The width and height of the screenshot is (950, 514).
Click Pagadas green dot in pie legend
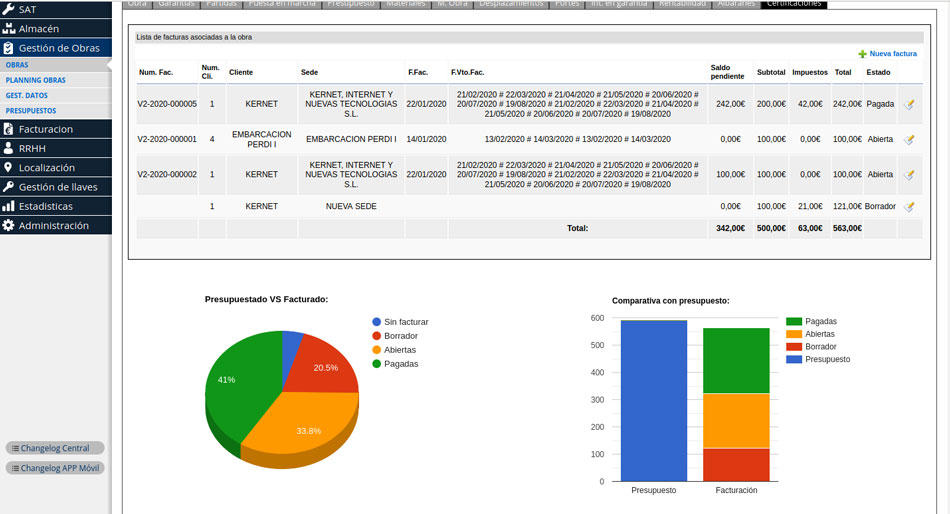(376, 364)
